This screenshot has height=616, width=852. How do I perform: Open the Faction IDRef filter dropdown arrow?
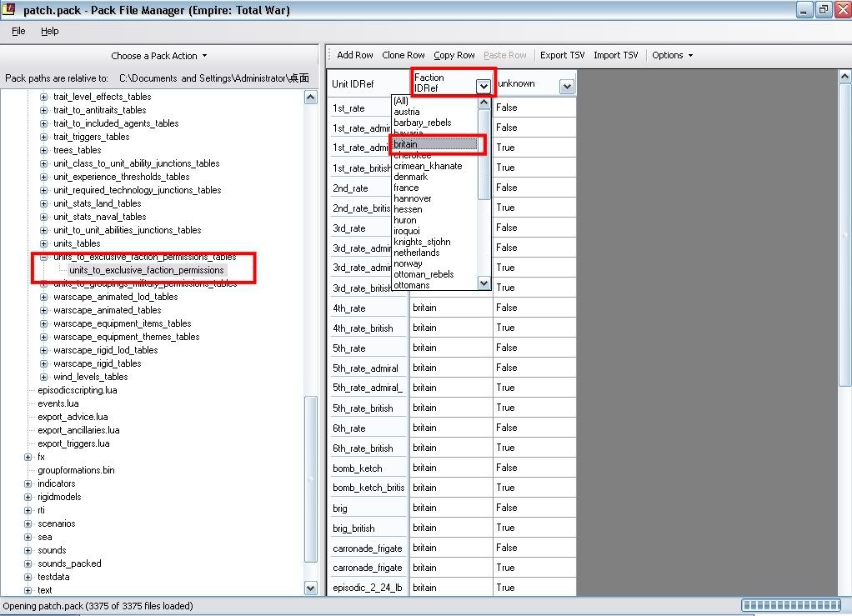(483, 86)
